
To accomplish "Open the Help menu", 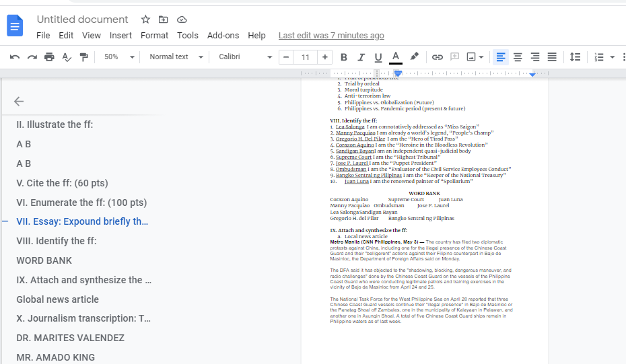I will tap(256, 36).
